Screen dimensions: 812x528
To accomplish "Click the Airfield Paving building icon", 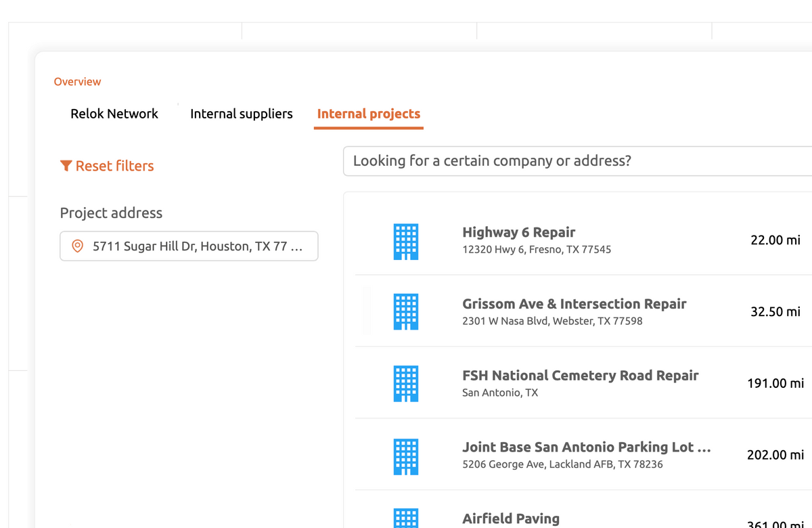I will (x=405, y=518).
